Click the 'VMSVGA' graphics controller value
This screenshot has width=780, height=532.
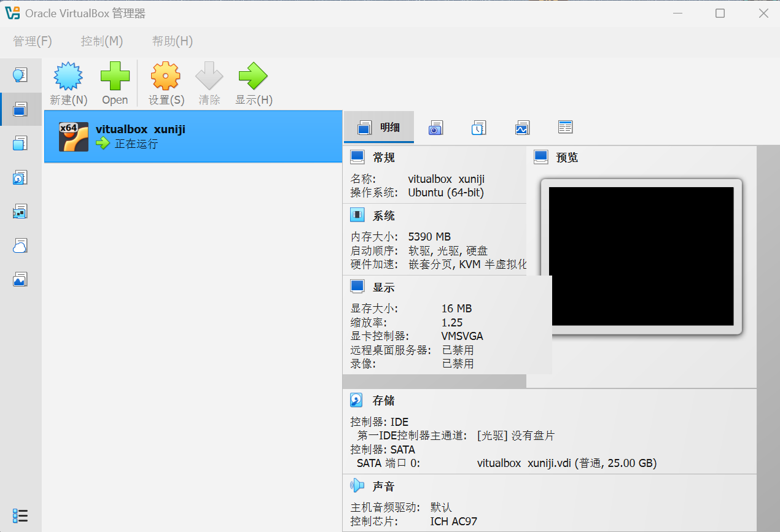tap(462, 336)
